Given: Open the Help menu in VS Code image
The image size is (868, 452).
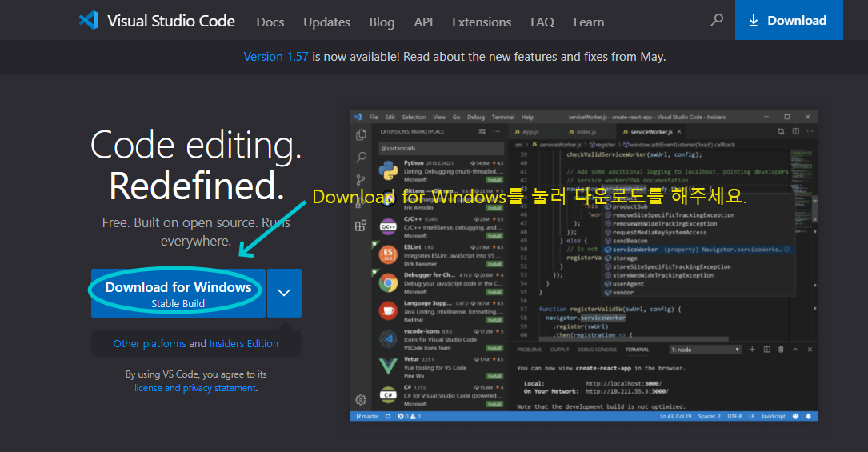Looking at the screenshot, I should click(527, 118).
